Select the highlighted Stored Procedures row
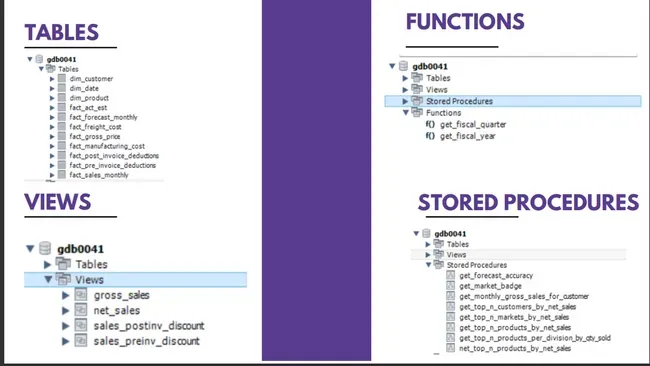Image resolution: width=650 pixels, height=366 pixels. coord(513,101)
